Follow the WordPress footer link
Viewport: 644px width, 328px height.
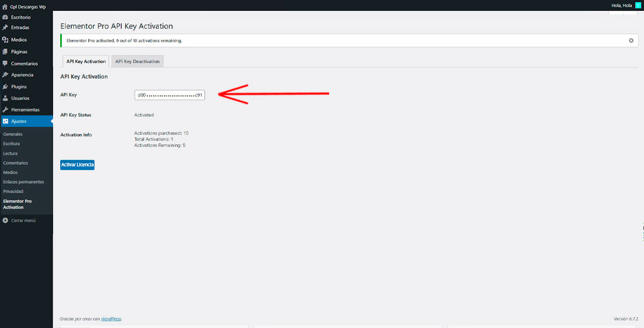point(111,318)
